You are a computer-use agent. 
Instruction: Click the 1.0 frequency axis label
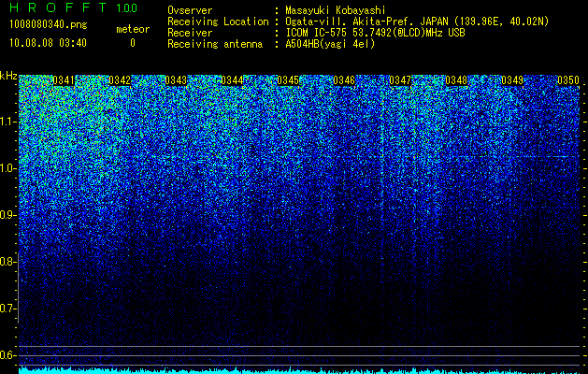coord(7,169)
